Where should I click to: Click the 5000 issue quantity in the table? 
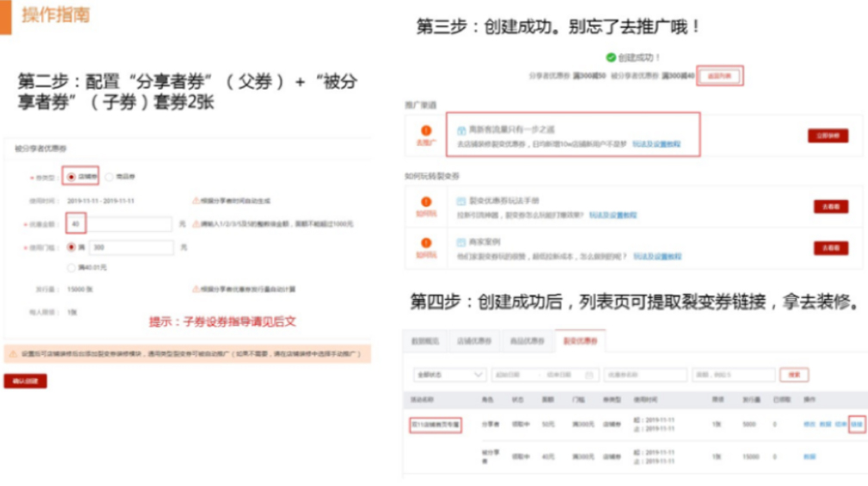[x=749, y=425]
